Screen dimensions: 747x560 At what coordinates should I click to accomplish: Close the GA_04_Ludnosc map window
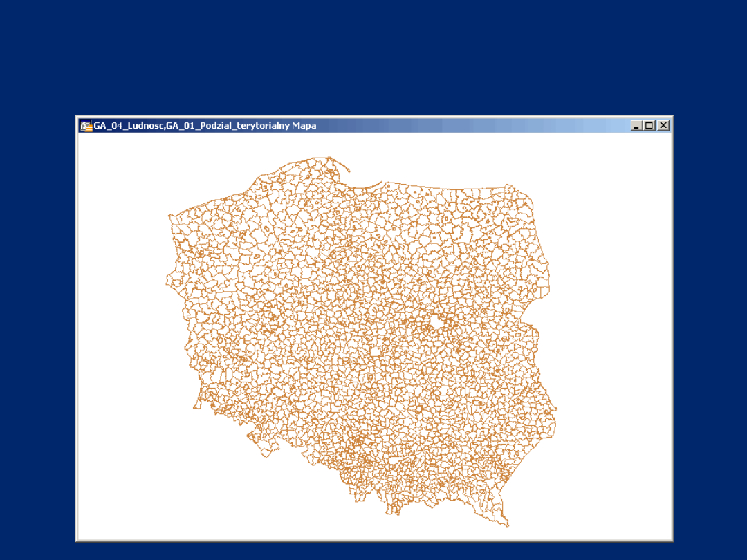[x=663, y=125]
